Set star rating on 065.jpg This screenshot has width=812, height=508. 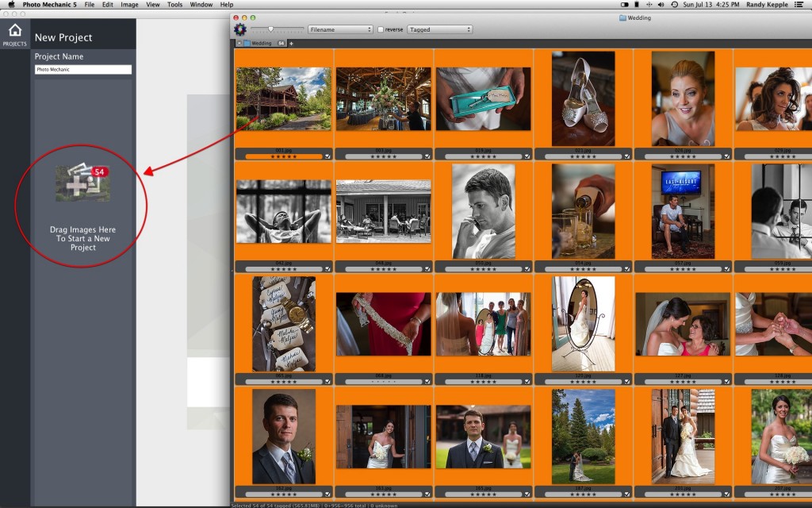click(x=284, y=382)
